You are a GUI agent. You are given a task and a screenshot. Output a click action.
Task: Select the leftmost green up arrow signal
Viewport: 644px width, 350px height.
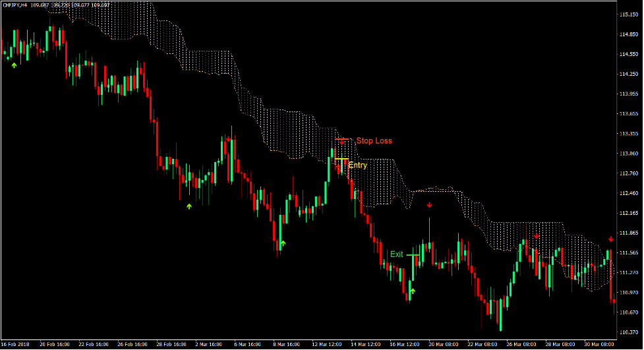point(15,65)
